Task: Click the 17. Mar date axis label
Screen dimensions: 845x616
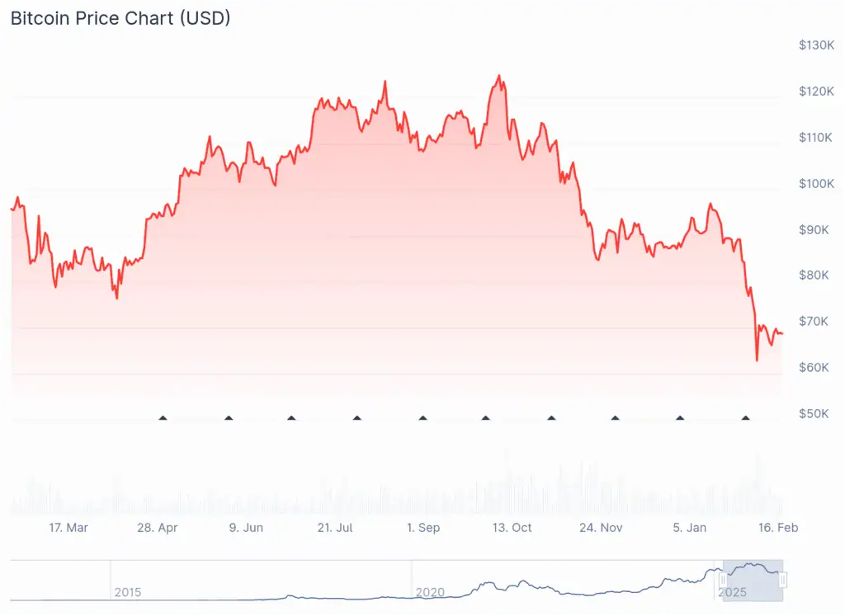Action: [68, 528]
